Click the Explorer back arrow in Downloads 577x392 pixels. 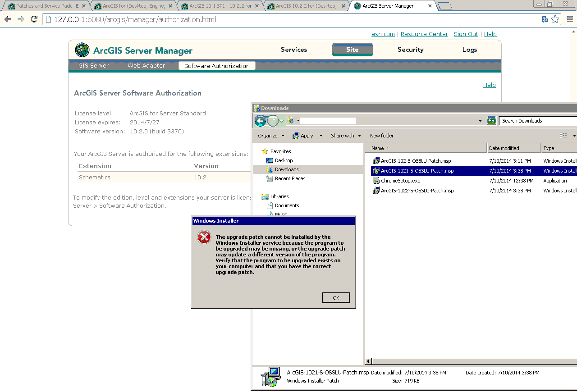pos(260,121)
